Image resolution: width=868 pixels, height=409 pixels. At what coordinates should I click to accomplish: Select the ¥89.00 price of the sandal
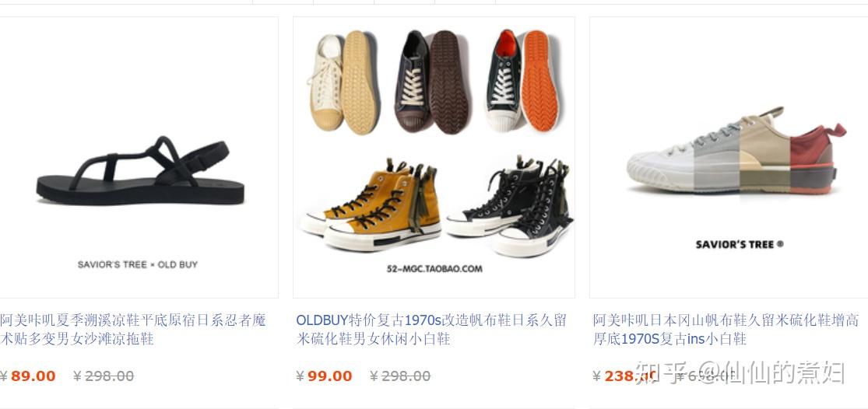pyautogui.click(x=28, y=376)
